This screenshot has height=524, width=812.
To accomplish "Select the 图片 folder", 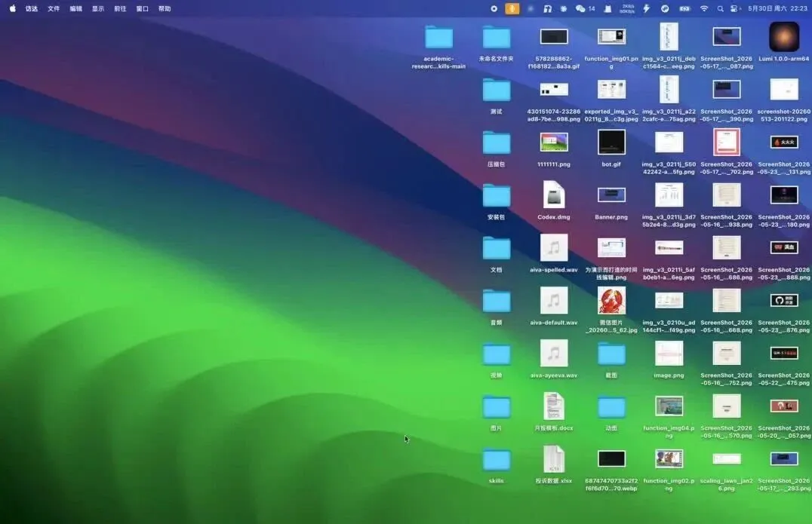I will pos(496,407).
